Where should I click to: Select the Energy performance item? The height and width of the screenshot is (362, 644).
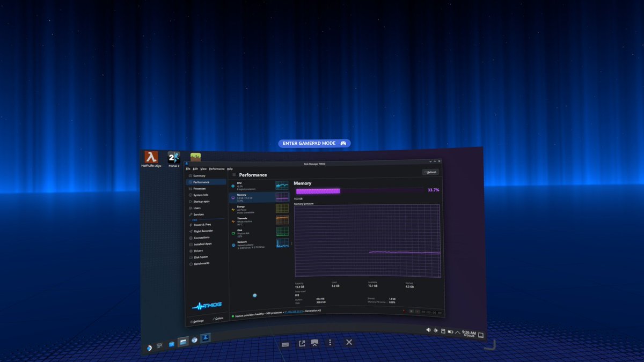tap(260, 208)
